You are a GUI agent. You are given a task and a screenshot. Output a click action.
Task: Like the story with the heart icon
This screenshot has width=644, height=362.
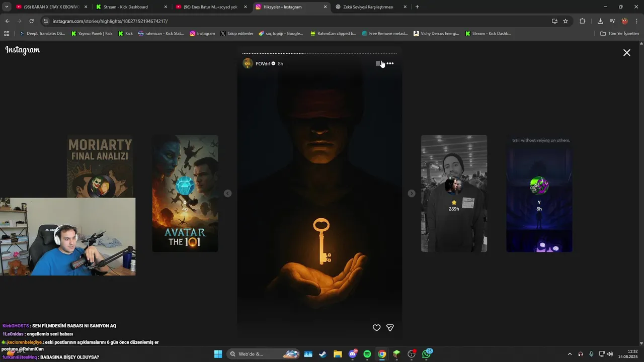(x=376, y=328)
